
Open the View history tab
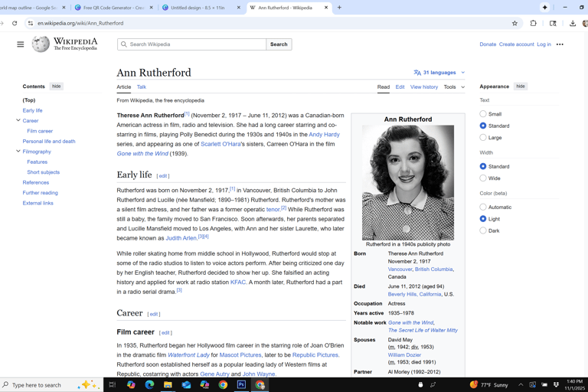pyautogui.click(x=423, y=87)
